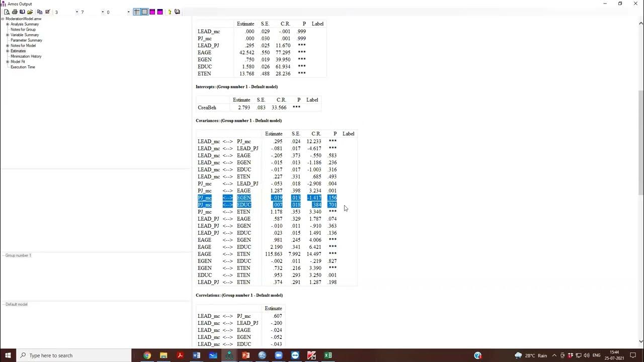The image size is (644, 362).
Task: Expand the Estimates tree node
Action: pyautogui.click(x=8, y=51)
